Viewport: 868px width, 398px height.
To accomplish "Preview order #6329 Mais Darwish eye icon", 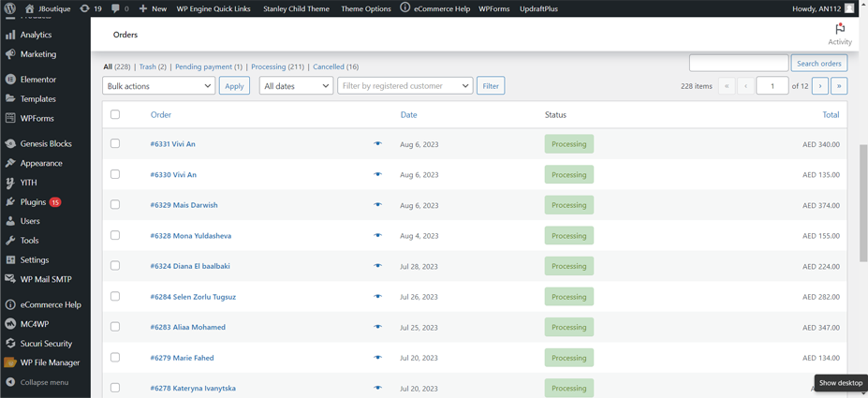I will 377,205.
